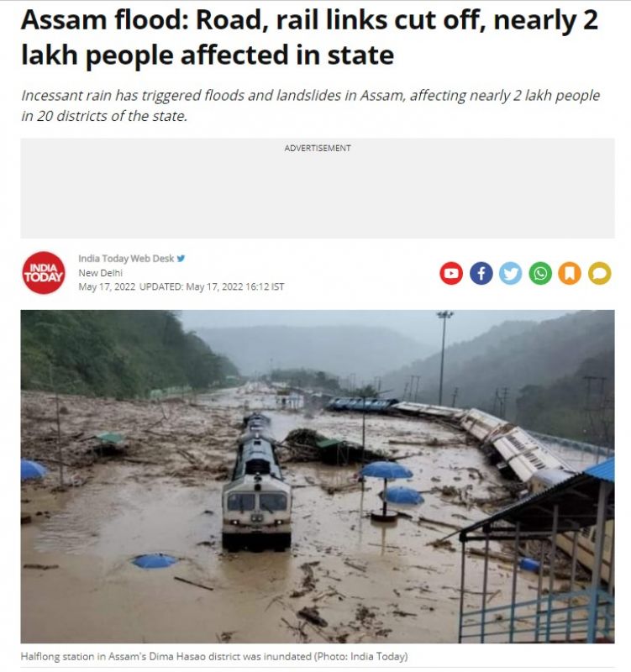Screen dimensions: 631x672
Task: Share the article via Facebook icon
Action: click(481, 273)
